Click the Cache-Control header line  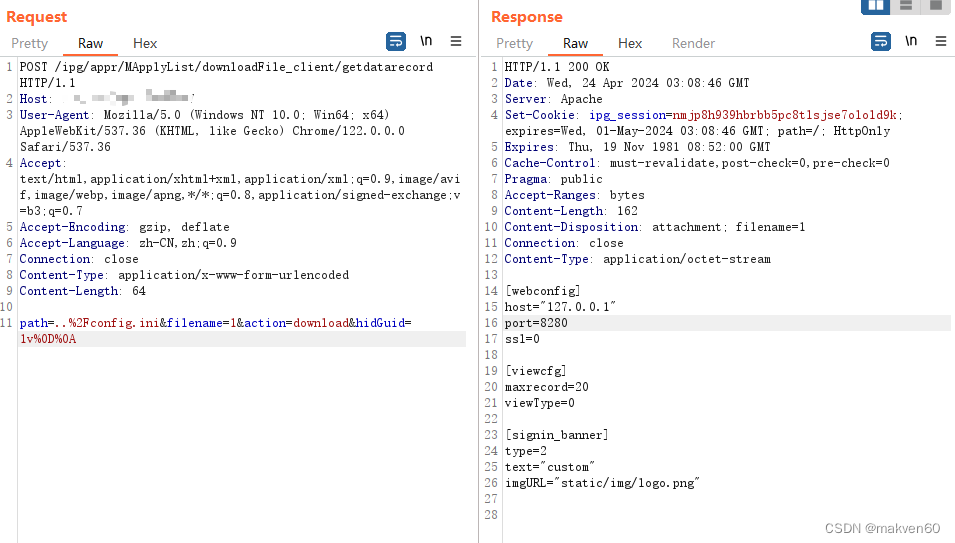(697, 163)
